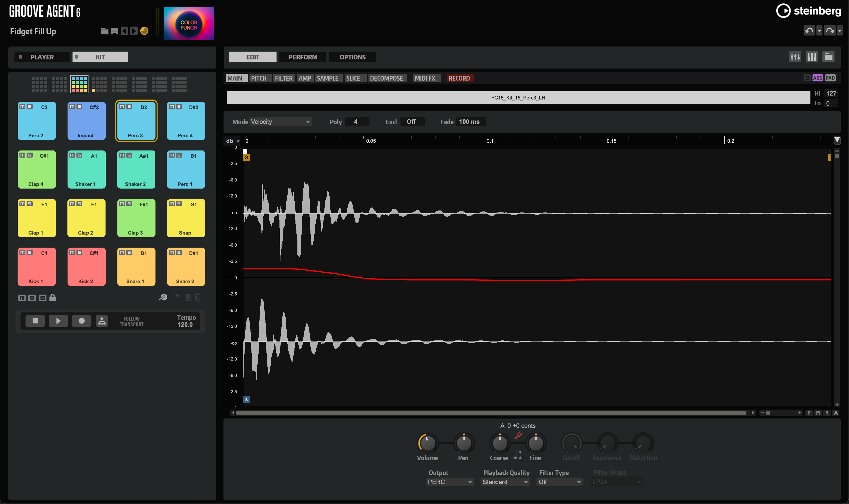Image resolution: width=849 pixels, height=504 pixels.
Task: Expand the ruler options triangle
Action: click(x=837, y=140)
